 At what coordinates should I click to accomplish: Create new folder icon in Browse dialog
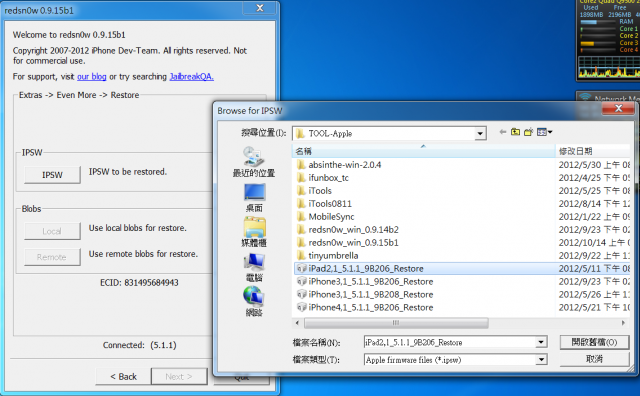point(529,132)
